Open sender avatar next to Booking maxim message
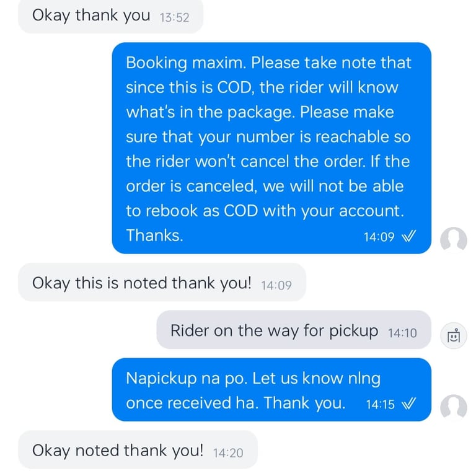Image resolution: width=476 pixels, height=476 pixels. 454,240
